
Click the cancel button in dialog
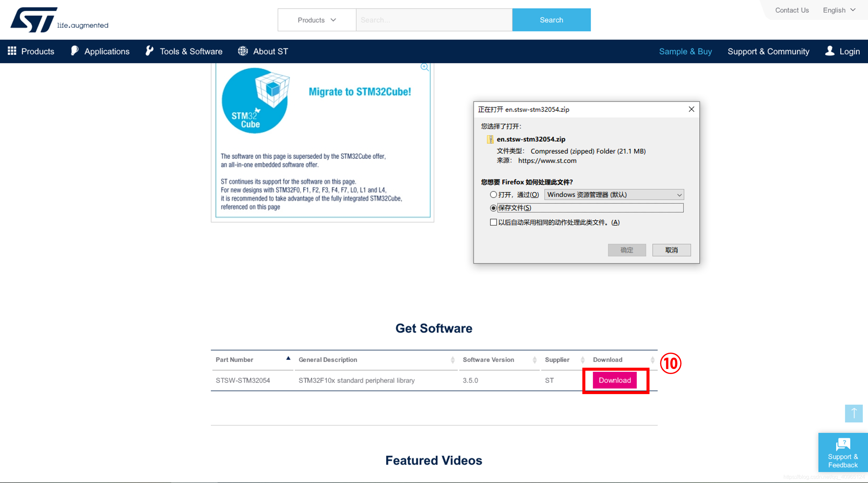(x=671, y=250)
